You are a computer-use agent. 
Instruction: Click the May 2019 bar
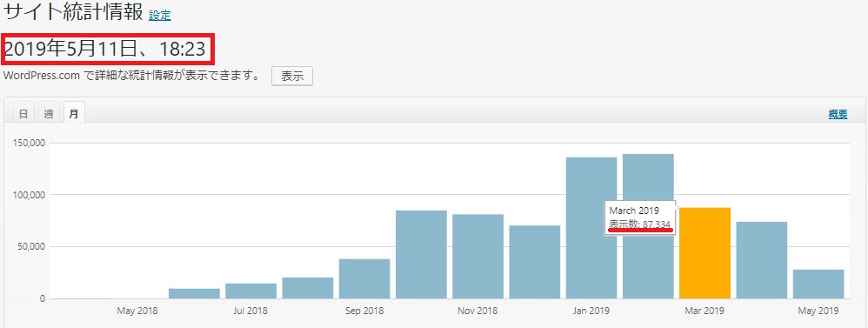click(818, 284)
